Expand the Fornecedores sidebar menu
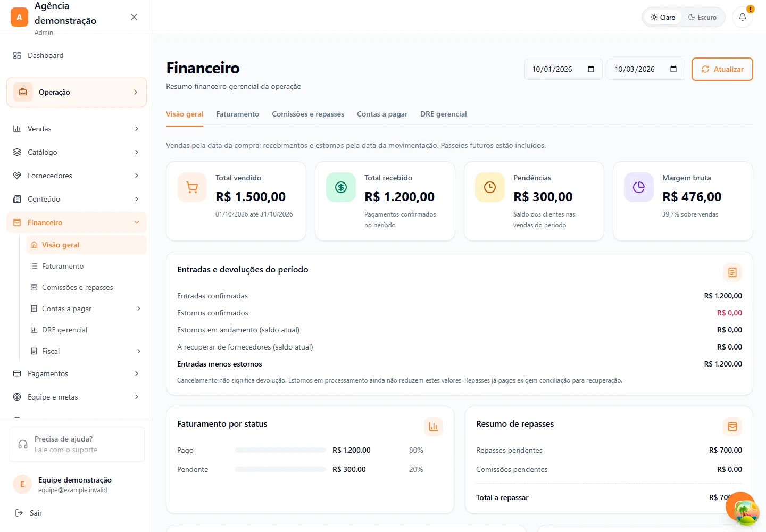 pyautogui.click(x=77, y=176)
